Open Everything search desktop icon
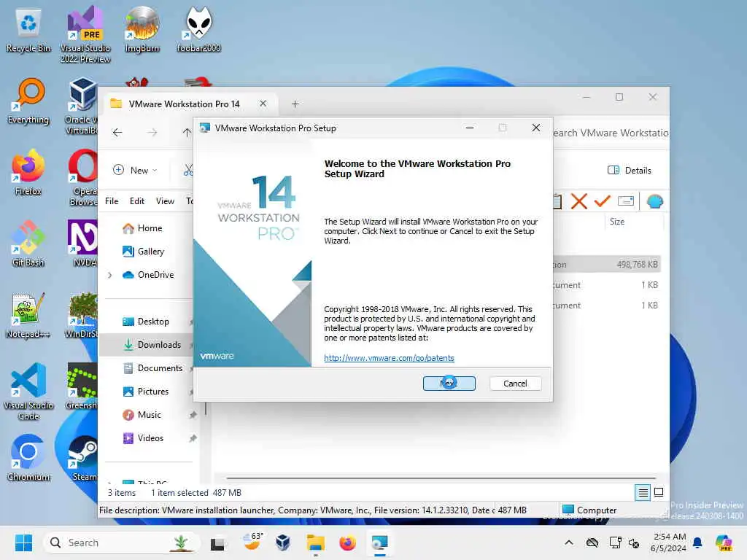The width and height of the screenshot is (747, 560). pos(28,101)
